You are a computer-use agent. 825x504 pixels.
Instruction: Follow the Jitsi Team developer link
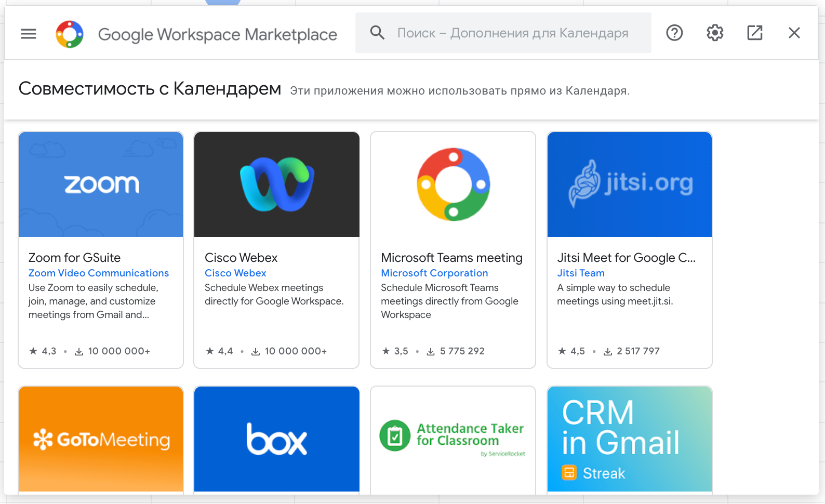tap(581, 273)
